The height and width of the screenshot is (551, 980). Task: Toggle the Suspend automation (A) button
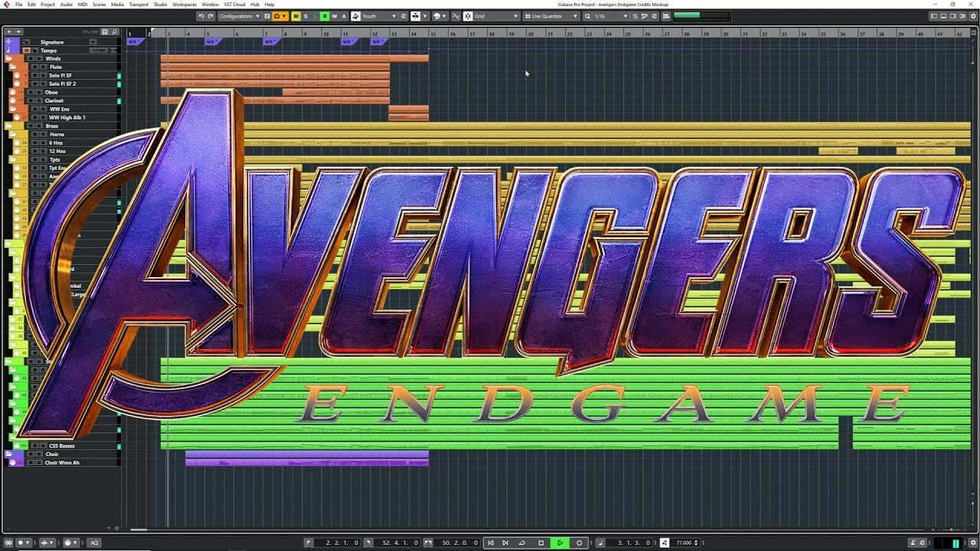344,16
